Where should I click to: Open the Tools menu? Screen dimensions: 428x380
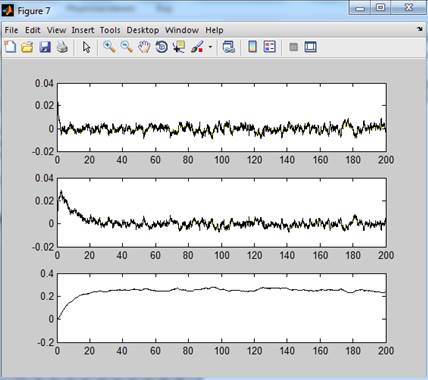point(110,30)
